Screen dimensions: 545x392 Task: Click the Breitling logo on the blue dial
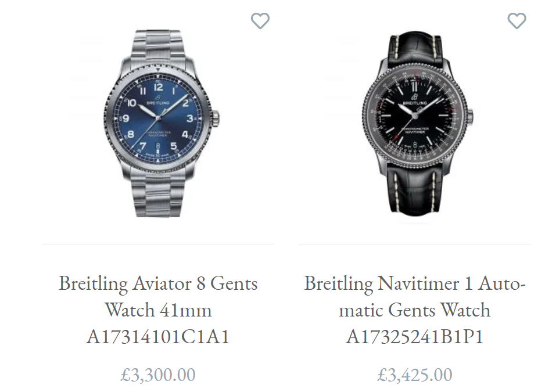tap(158, 101)
